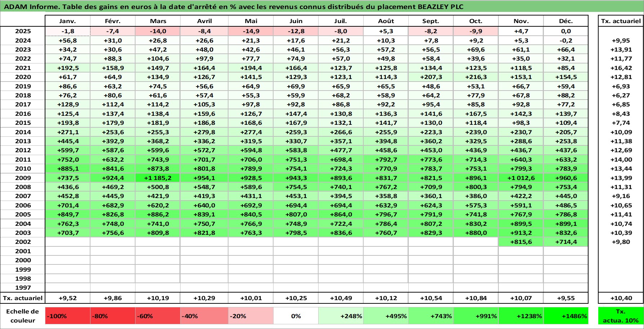
Task: Select the +815,6 cell for November 2002
Action: (521, 242)
